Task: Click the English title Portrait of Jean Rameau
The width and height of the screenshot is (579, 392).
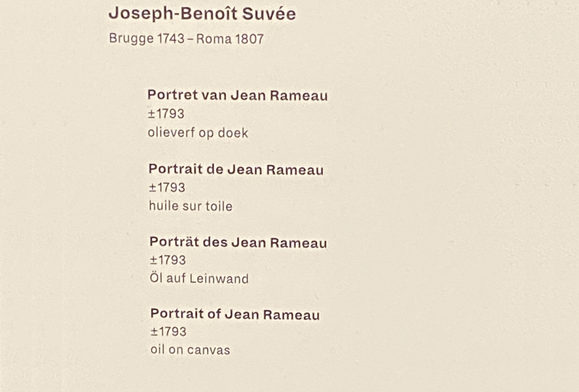Action: [x=234, y=314]
